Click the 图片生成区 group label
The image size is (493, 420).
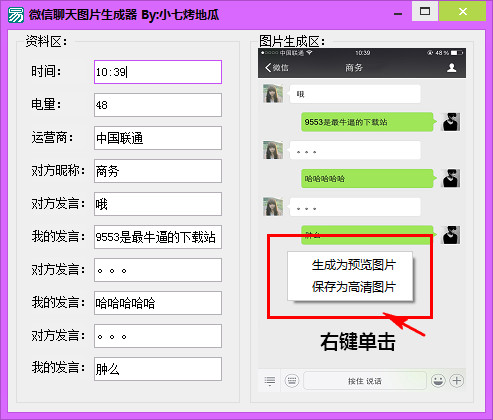292,42
